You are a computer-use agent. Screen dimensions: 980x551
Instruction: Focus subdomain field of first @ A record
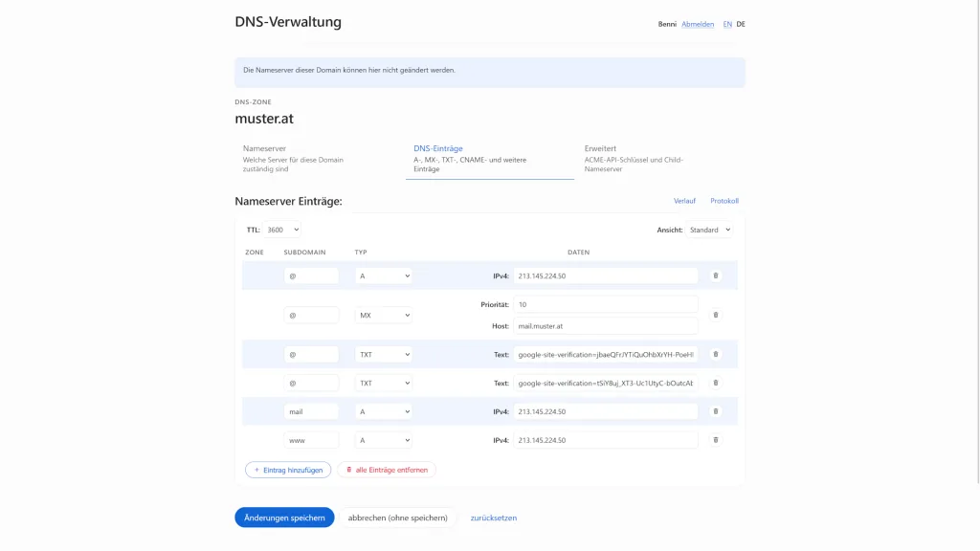click(311, 275)
